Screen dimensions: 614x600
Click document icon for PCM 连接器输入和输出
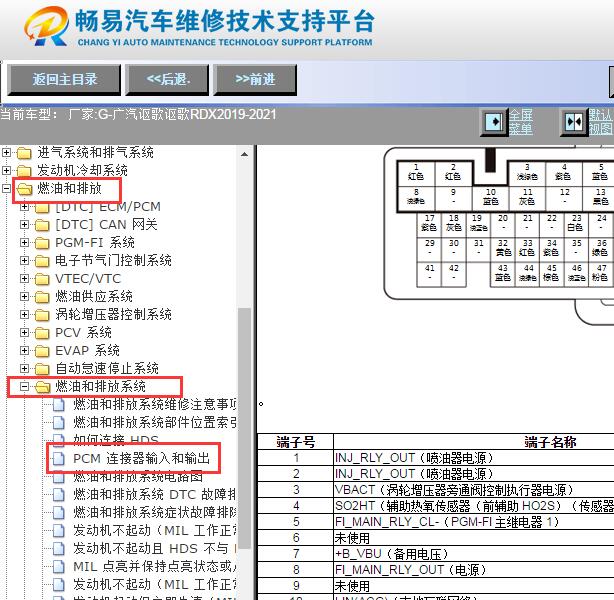pyautogui.click(x=59, y=458)
